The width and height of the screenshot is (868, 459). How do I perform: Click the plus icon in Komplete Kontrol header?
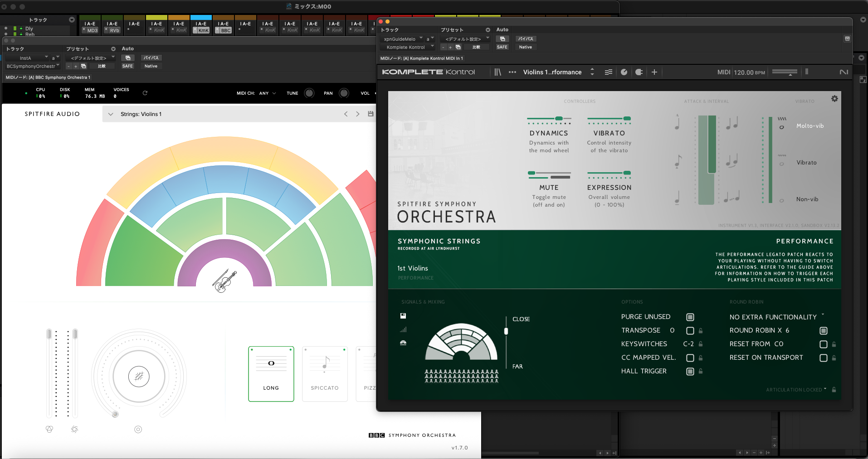pyautogui.click(x=654, y=72)
